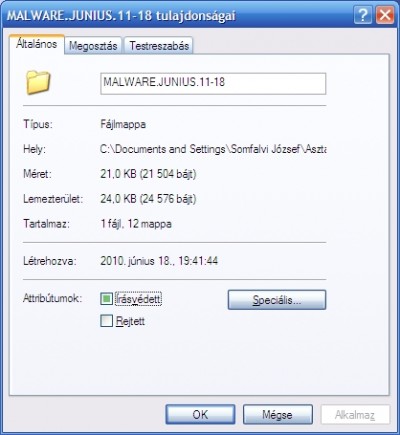Click the 'Tartalmaz:' label
Image resolution: width=400 pixels, height=435 pixels.
point(46,223)
